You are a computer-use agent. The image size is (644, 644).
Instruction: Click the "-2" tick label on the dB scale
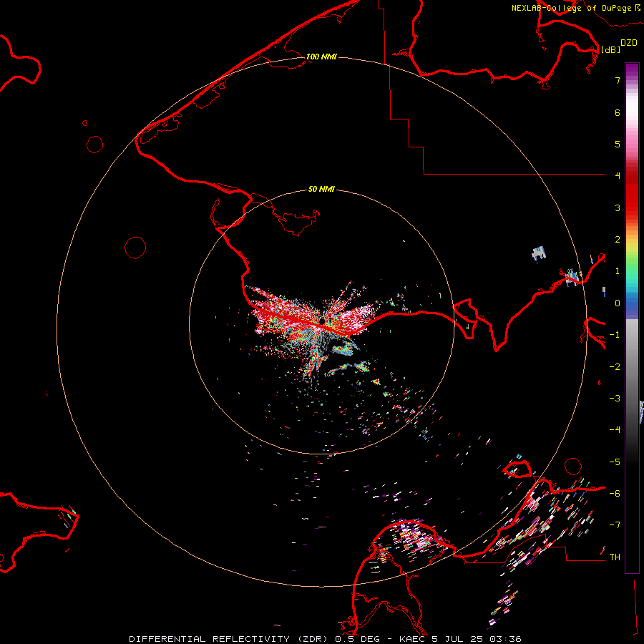point(615,367)
